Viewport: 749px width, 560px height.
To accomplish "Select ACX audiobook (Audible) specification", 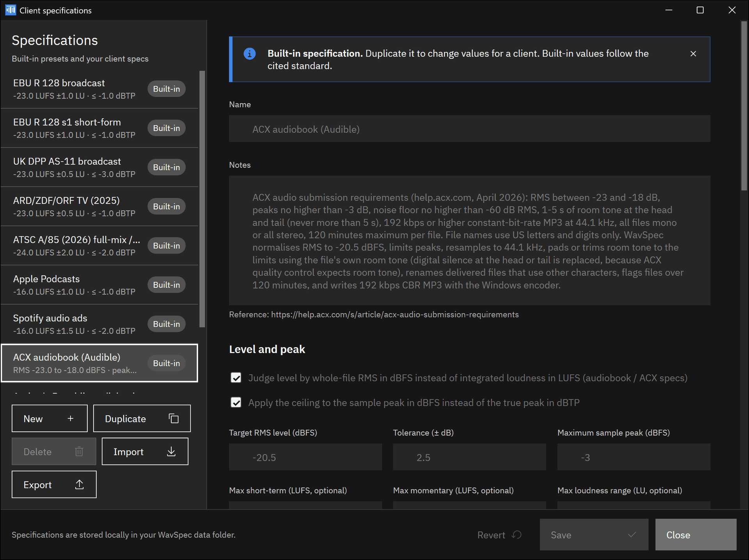I will tap(99, 363).
